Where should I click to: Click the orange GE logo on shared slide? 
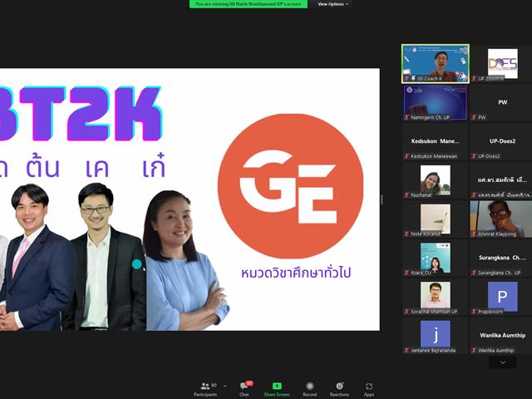click(x=290, y=186)
